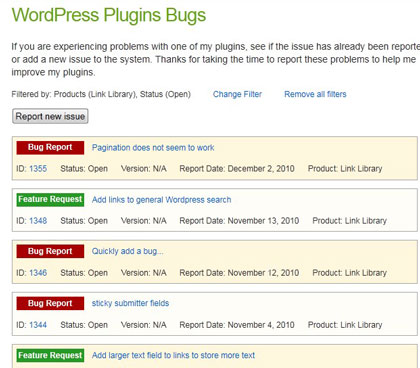Viewport: 420px width, 368px height.
Task: Click the WordPress Plugins Bugs heading
Action: 109,15
